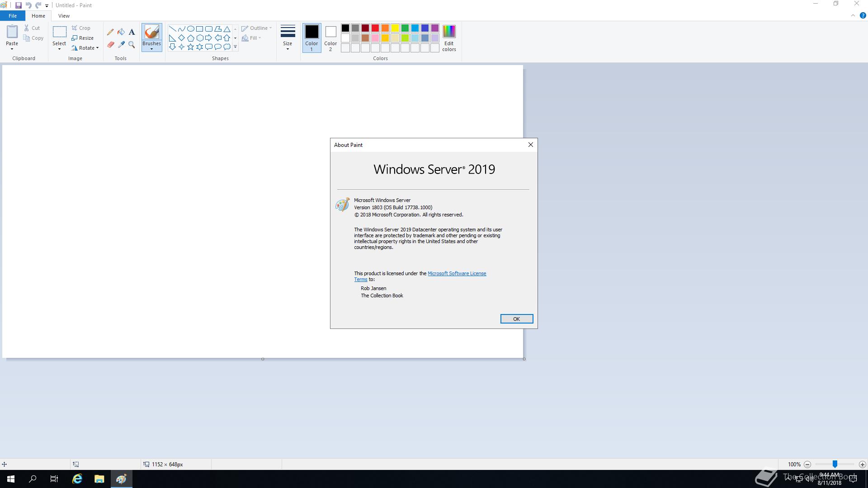The height and width of the screenshot is (488, 868).
Task: Click the Windows Start button
Action: click(11, 479)
